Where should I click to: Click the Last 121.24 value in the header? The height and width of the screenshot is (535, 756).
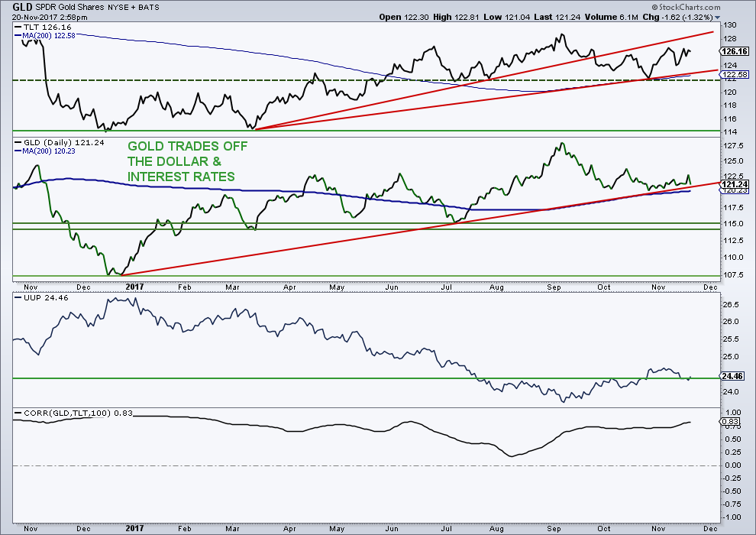click(x=557, y=17)
